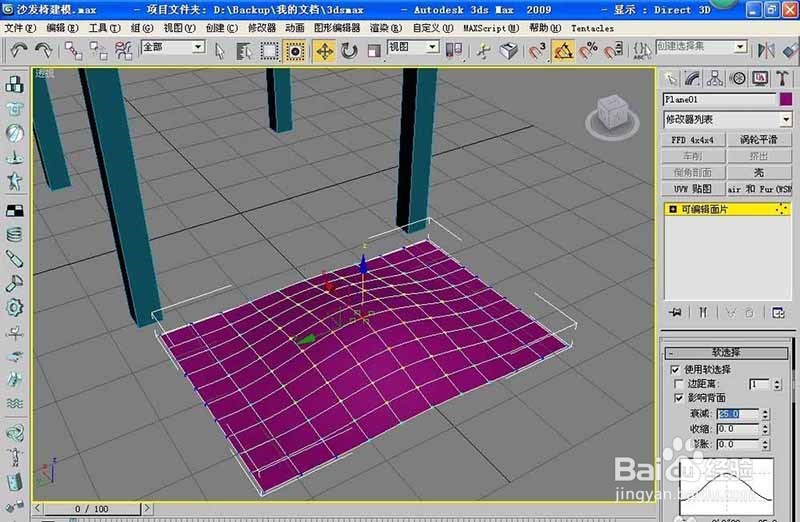Image resolution: width=800 pixels, height=522 pixels.
Task: Collapse the 软选择 rollout
Action: pos(727,352)
